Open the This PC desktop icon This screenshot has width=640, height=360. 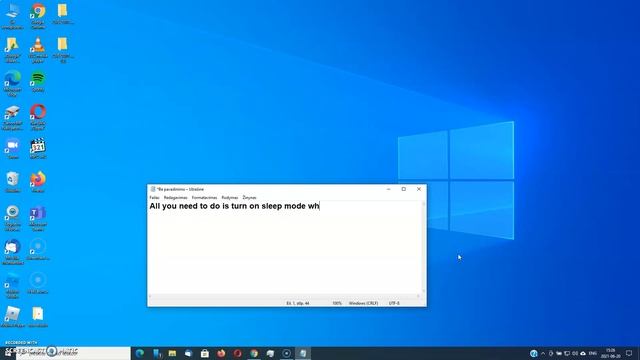(x=12, y=16)
